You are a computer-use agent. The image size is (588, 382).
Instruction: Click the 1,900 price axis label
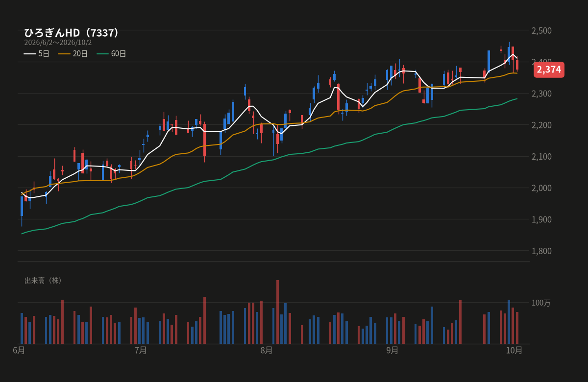541,219
